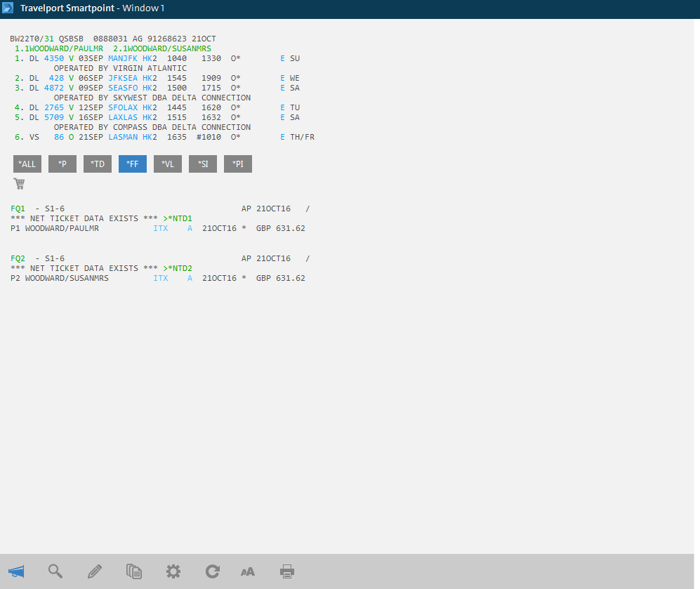This screenshot has width=700, height=589.
Task: Click the *ALL button
Action: 27,164
